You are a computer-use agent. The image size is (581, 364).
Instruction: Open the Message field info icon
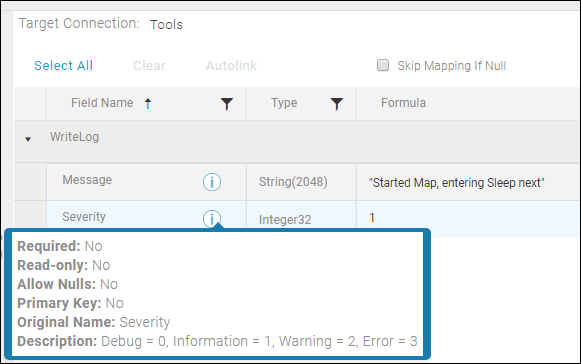coord(212,182)
